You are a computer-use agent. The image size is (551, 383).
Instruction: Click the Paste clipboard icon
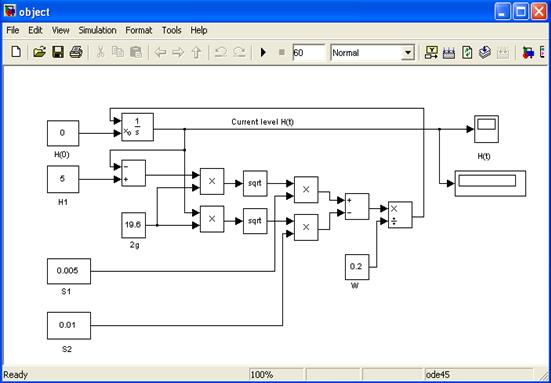pyautogui.click(x=135, y=53)
